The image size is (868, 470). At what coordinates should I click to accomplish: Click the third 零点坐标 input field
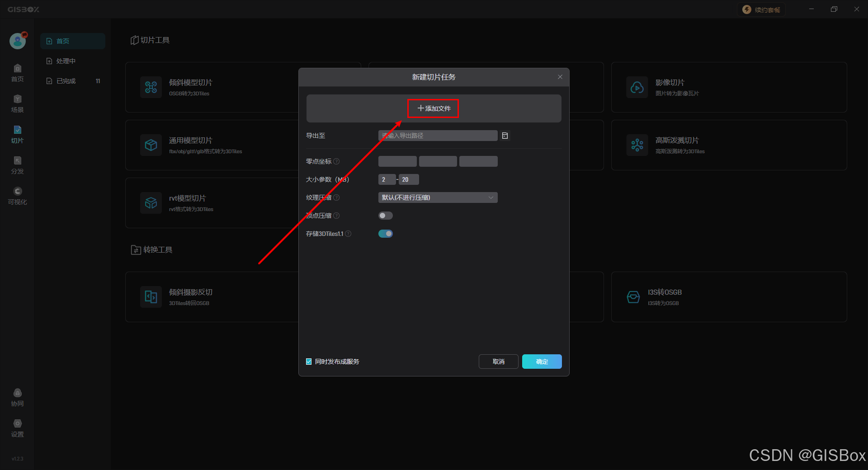tap(478, 161)
